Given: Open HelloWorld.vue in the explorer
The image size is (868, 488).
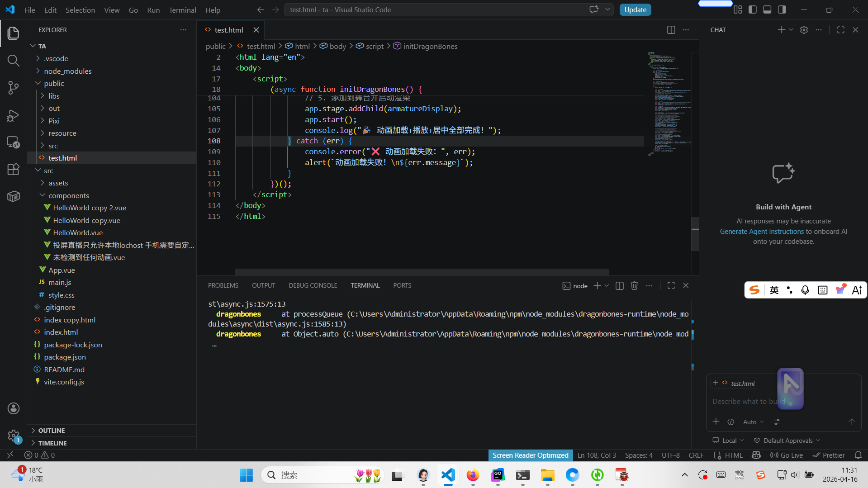Looking at the screenshot, I should 78,232.
